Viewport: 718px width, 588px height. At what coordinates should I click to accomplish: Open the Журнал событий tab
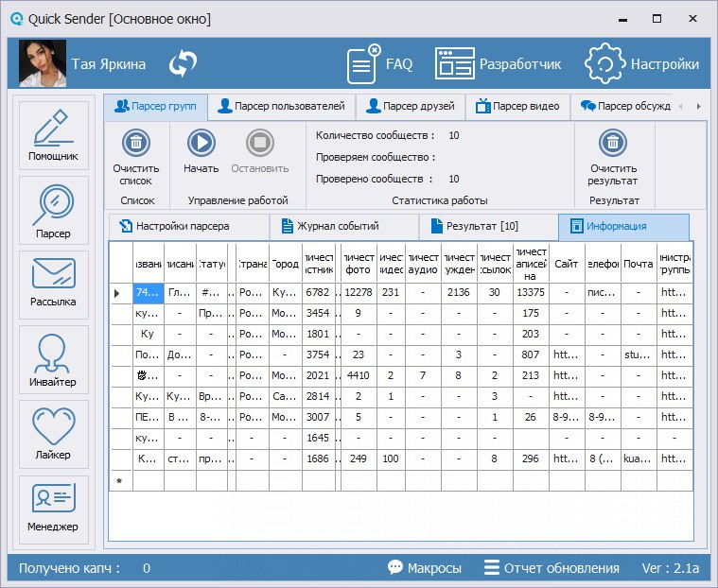pyautogui.click(x=338, y=227)
